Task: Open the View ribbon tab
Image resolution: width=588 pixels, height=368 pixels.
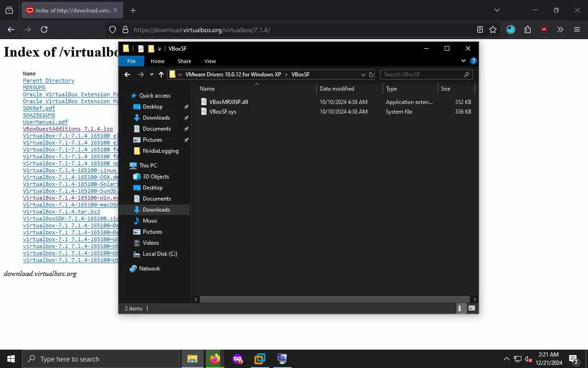Action: (210, 61)
